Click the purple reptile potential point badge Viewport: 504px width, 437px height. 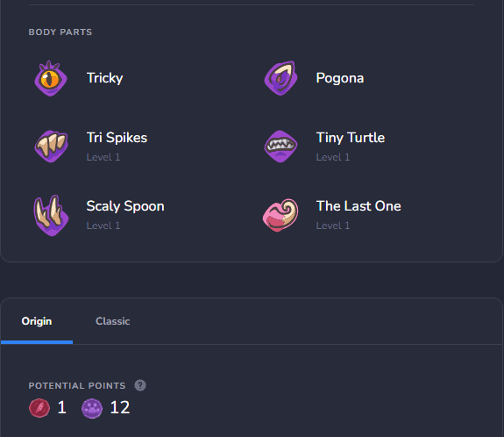pos(92,408)
